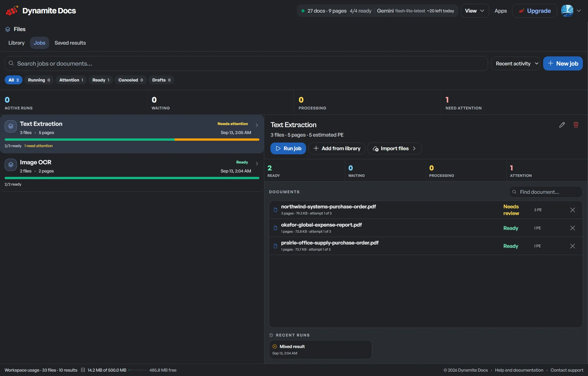Screen dimensions: 588x376
Task: Open the View dropdown
Action: point(475,11)
